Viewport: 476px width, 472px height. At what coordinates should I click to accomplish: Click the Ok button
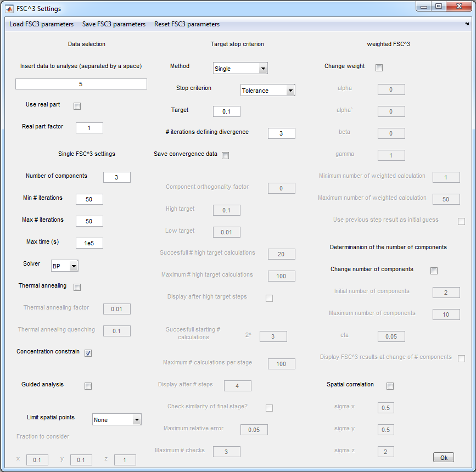[444, 457]
